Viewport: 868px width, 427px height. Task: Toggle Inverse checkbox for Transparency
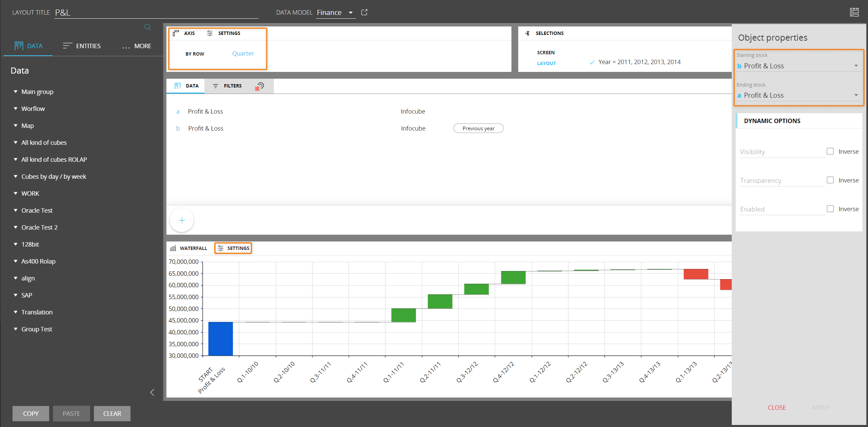click(830, 180)
